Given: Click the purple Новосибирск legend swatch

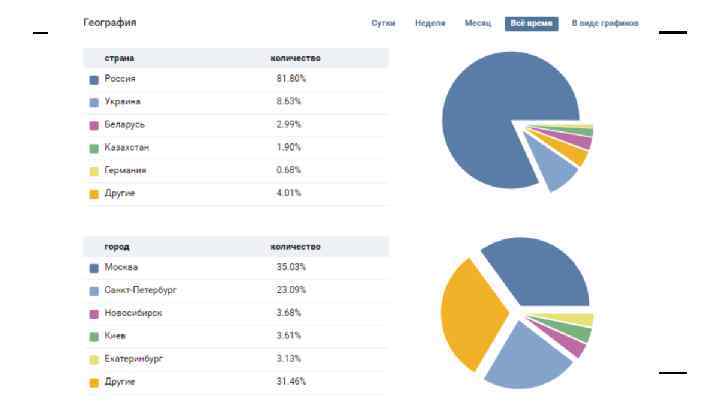Looking at the screenshot, I should click(x=94, y=314).
